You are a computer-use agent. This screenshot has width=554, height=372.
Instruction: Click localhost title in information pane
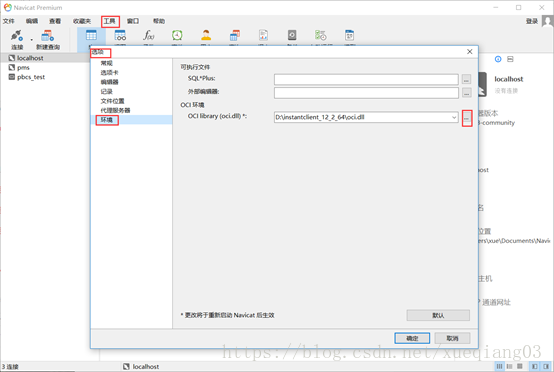pyautogui.click(x=508, y=79)
